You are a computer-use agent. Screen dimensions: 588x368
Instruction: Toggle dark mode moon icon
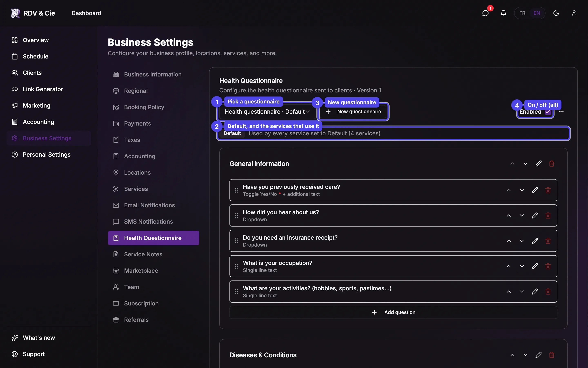pyautogui.click(x=556, y=13)
